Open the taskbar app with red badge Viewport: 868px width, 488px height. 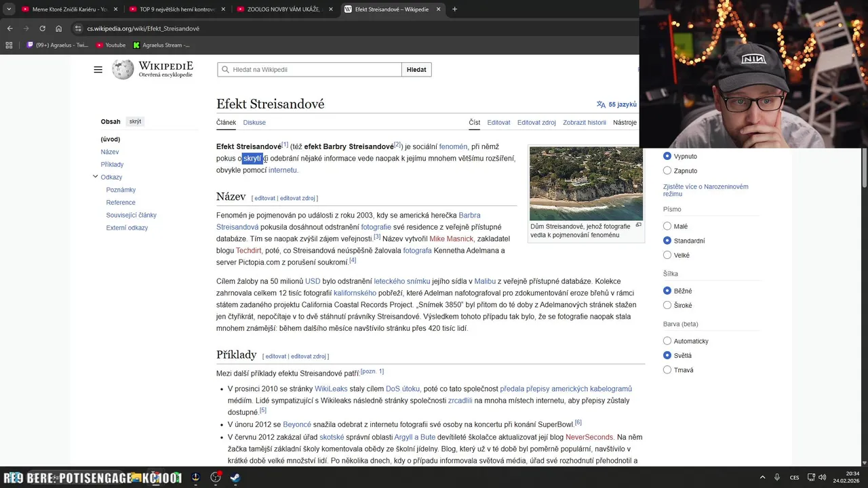click(216, 477)
